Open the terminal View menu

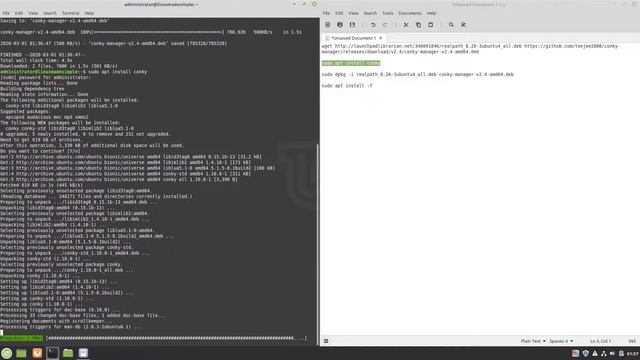coord(33,13)
